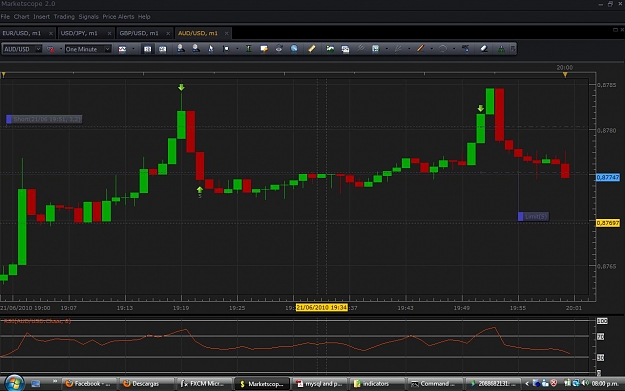Open the Command window in taskbar

pyautogui.click(x=433, y=383)
